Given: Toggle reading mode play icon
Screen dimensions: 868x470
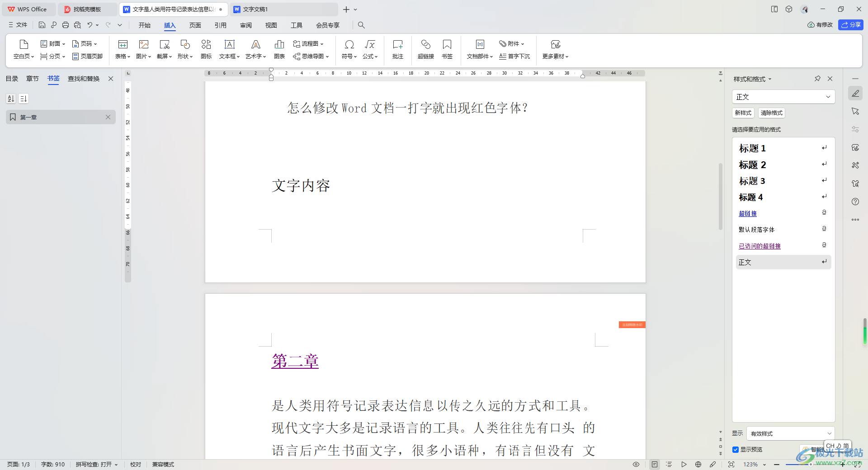Looking at the screenshot, I should coord(684,465).
